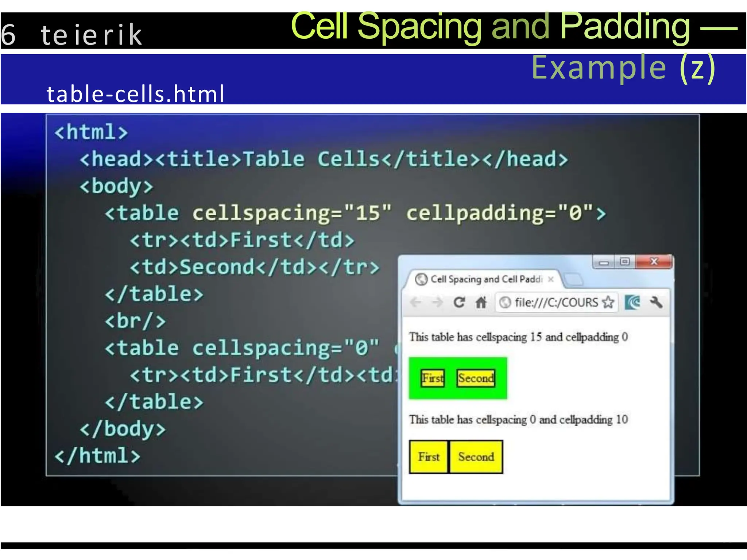Viewport: 747px width, 560px height.
Task: Minimize the browser window
Action: [604, 262]
